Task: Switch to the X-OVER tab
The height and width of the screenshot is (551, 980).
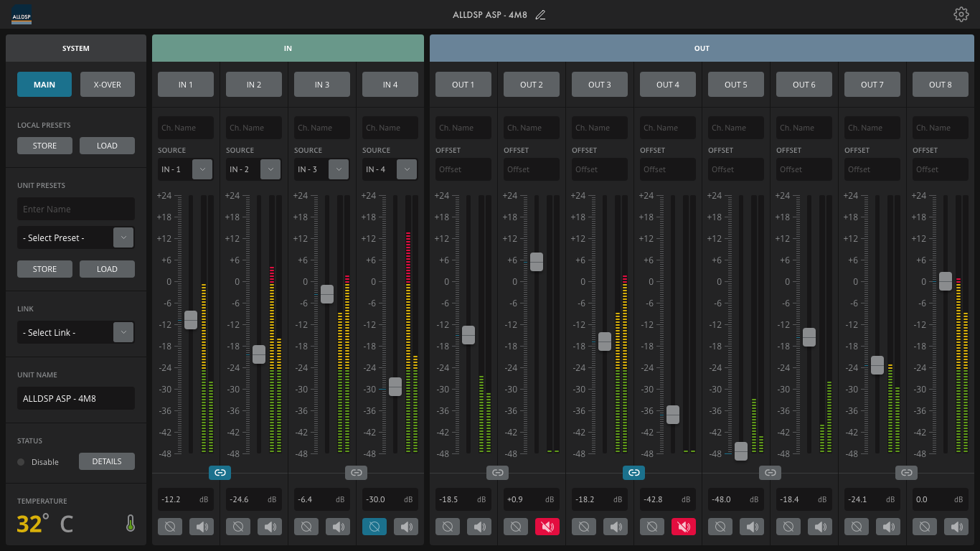Action: point(107,85)
